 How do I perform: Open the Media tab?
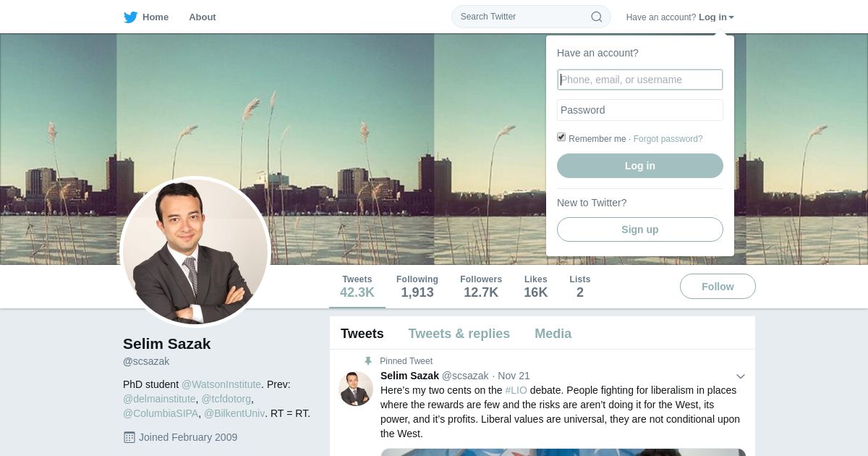pyautogui.click(x=553, y=334)
